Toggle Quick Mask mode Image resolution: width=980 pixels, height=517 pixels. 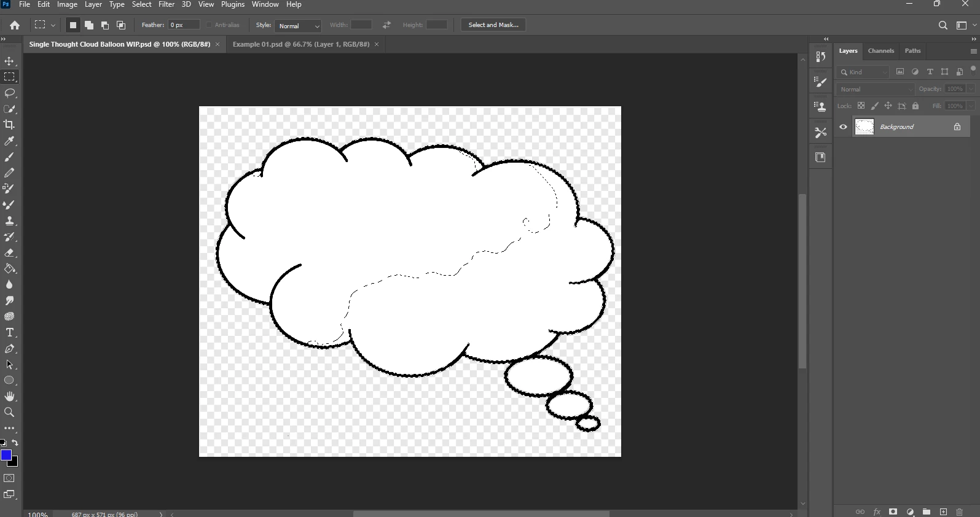pyautogui.click(x=9, y=478)
